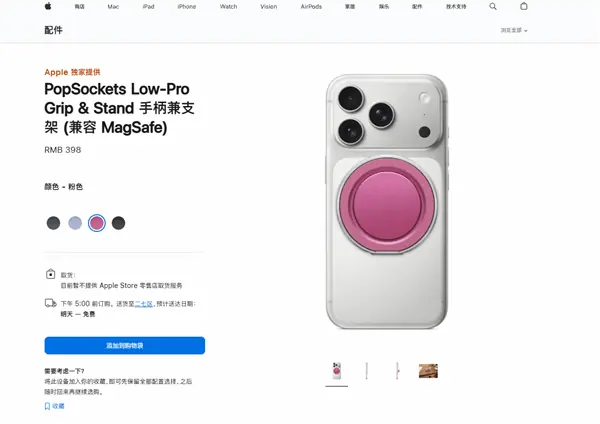Viewport: 600px width, 424px height.
Task: Go to the AirPods menu item
Action: [x=311, y=7]
